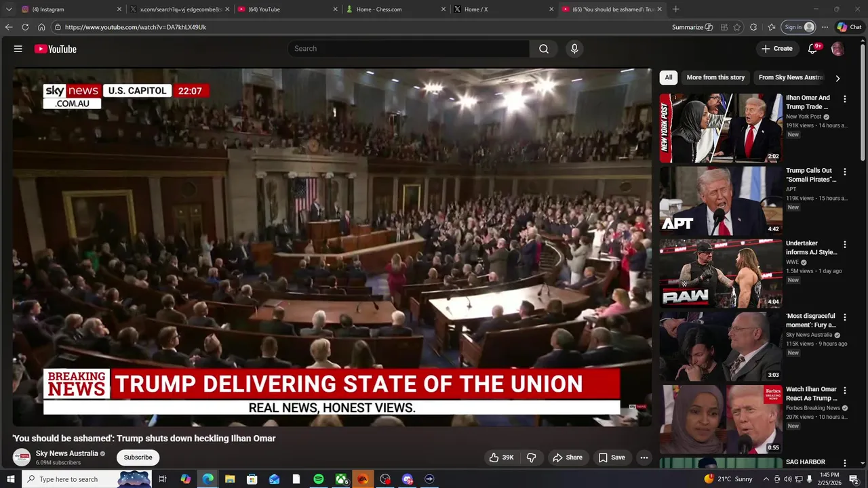Open options for Undertaker video

coord(844,244)
